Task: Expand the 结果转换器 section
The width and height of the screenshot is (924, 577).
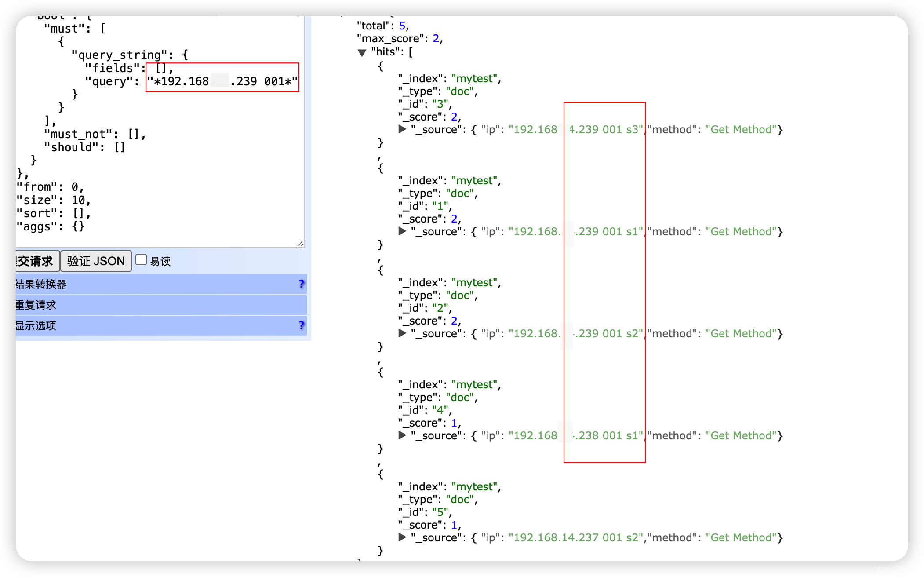Action: (x=41, y=285)
